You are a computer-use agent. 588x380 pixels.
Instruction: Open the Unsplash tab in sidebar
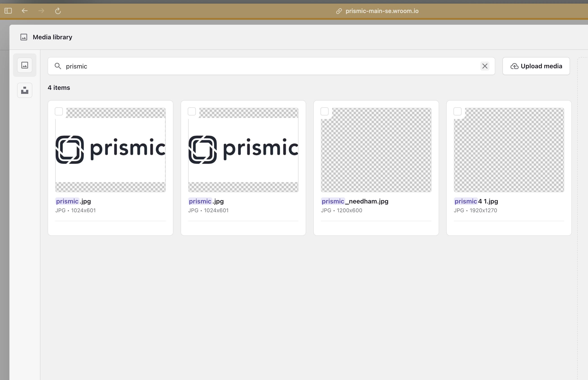(x=25, y=90)
